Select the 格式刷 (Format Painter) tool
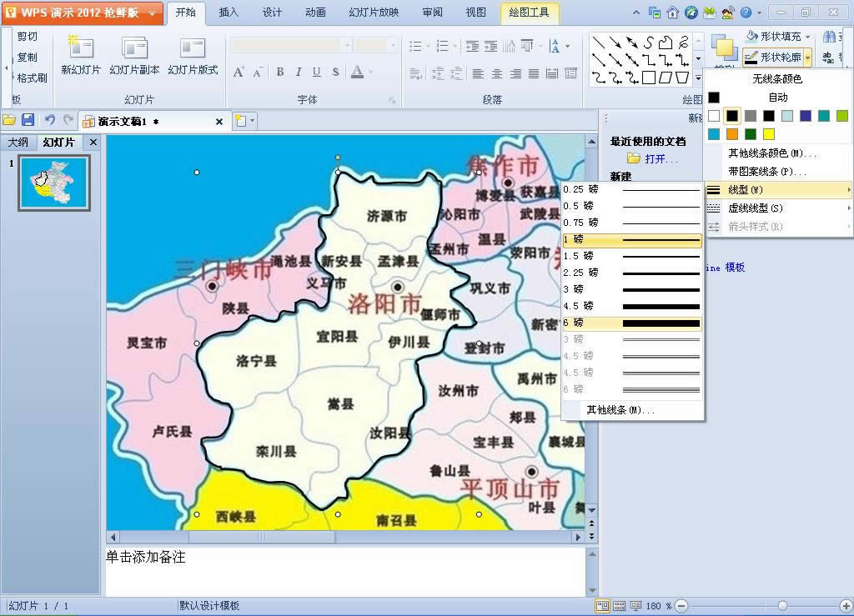The width and height of the screenshot is (854, 616). [x=28, y=78]
